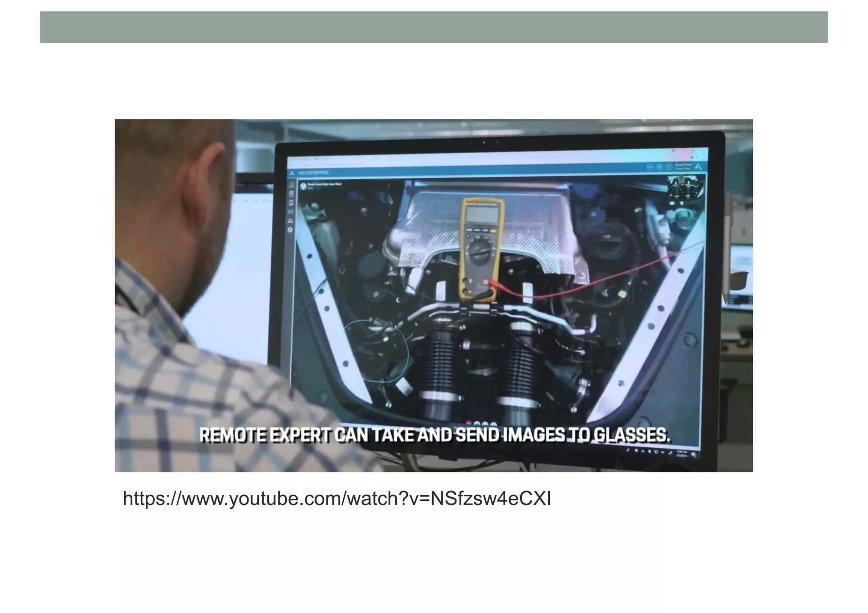Click the AiR Enterprise logo top left

tap(292, 173)
